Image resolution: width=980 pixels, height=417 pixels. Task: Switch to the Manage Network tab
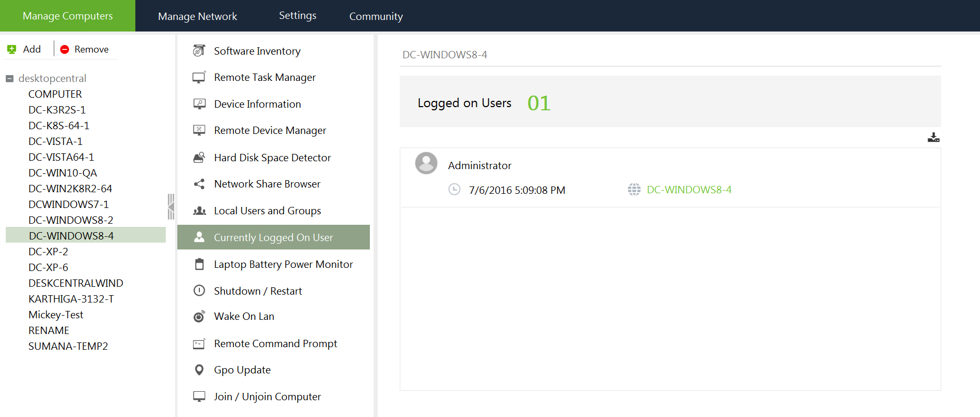(x=197, y=16)
